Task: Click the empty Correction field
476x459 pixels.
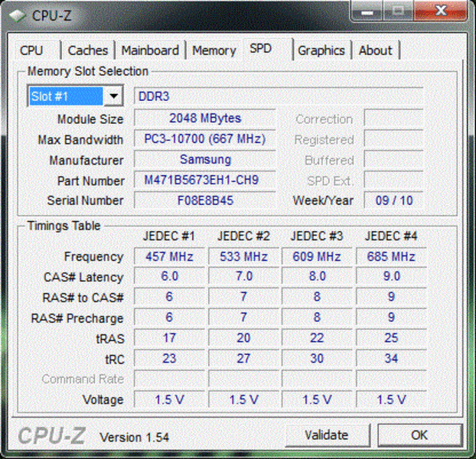Action: click(393, 119)
